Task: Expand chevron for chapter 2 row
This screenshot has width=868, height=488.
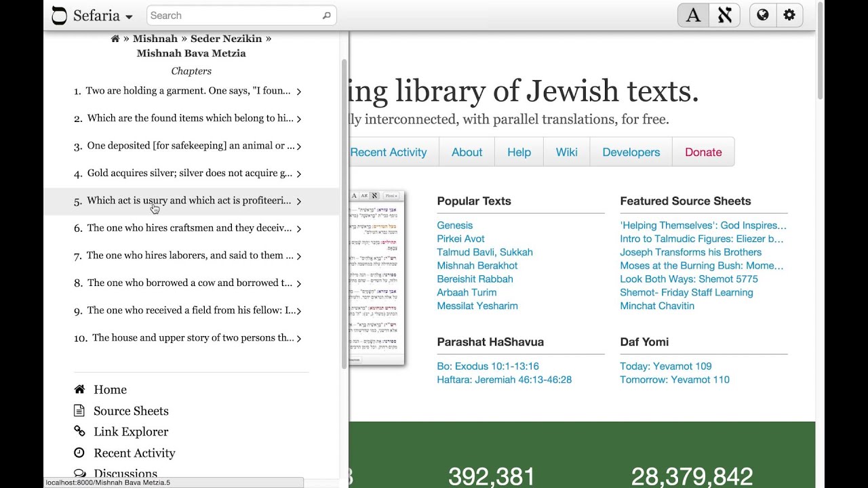Action: [x=298, y=119]
